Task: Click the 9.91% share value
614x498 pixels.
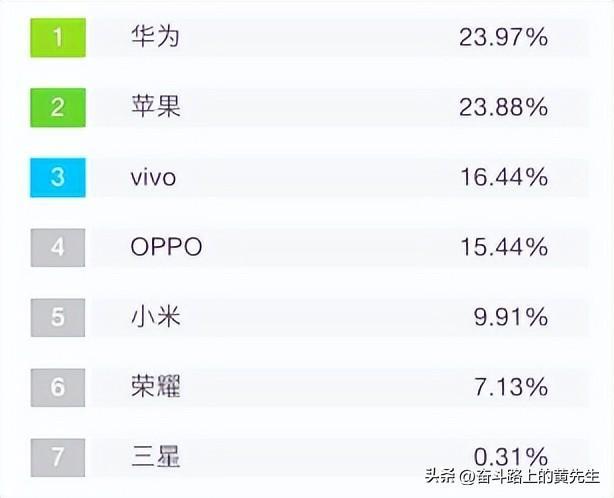Action: point(510,317)
